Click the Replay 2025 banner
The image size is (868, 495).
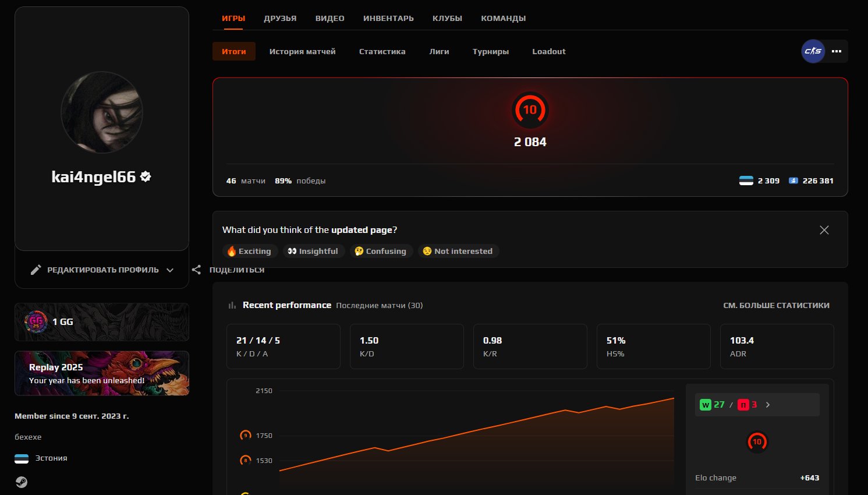[x=102, y=373]
